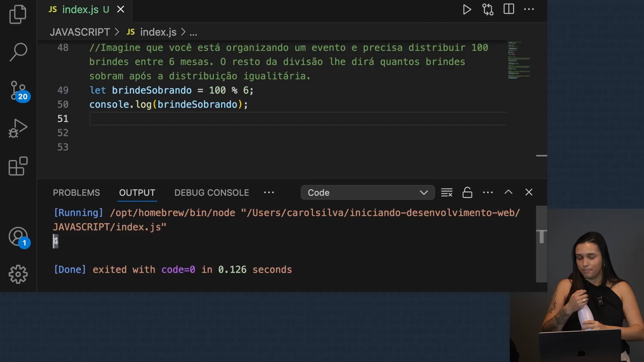Maximize the panel using chevron up
644x362 pixels.
(x=508, y=192)
